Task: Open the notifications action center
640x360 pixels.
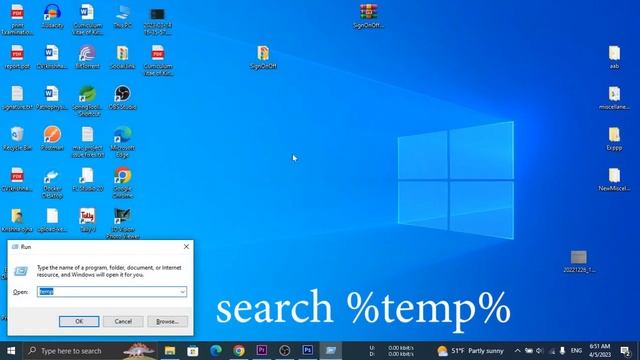Action: 624,351
